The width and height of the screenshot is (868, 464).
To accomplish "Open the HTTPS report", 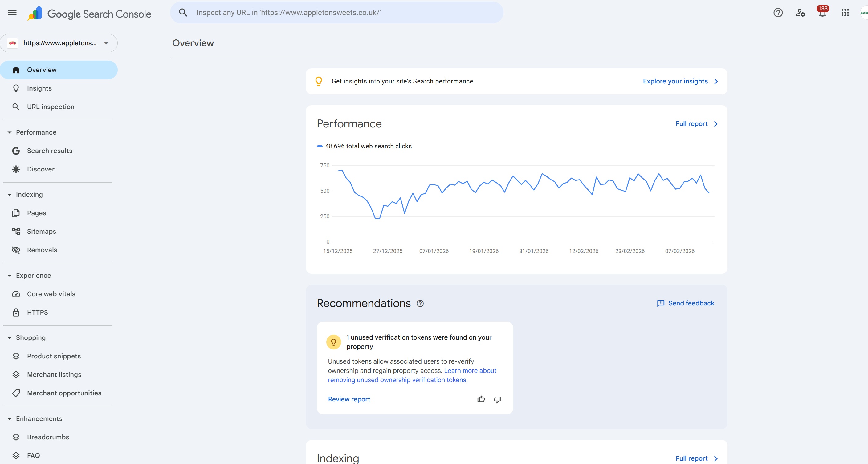I will (37, 312).
